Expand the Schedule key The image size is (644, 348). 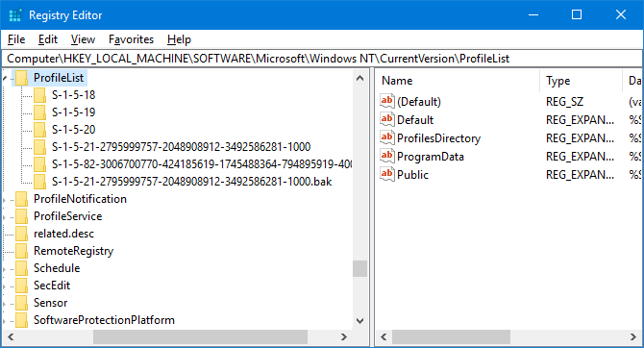pos(5,268)
